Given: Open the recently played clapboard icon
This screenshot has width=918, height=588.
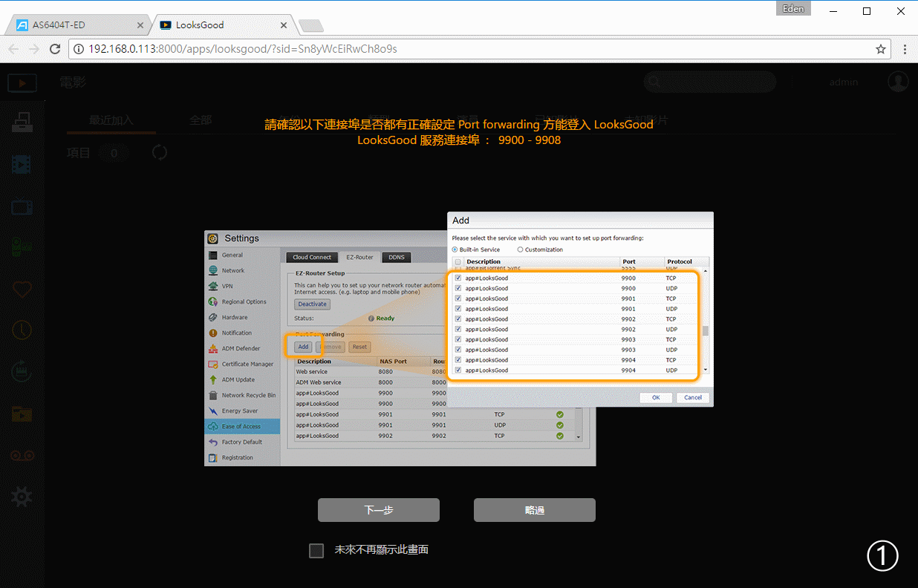Looking at the screenshot, I should pos(22,370).
